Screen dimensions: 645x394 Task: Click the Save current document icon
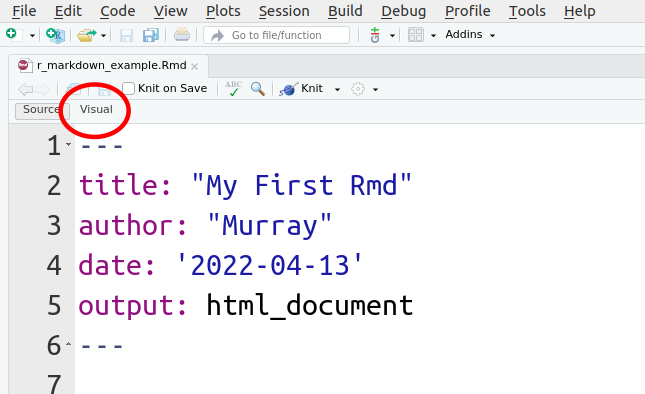pos(126,35)
